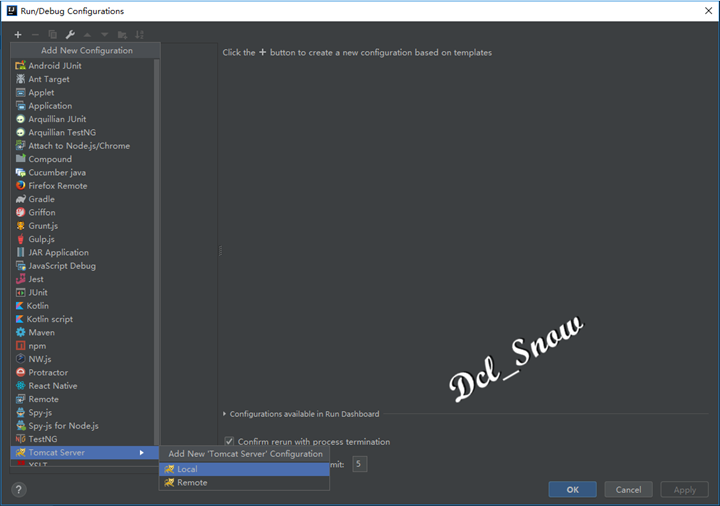Click the Move Up arrow icon
Screen dimensions: 720x506
87,34
